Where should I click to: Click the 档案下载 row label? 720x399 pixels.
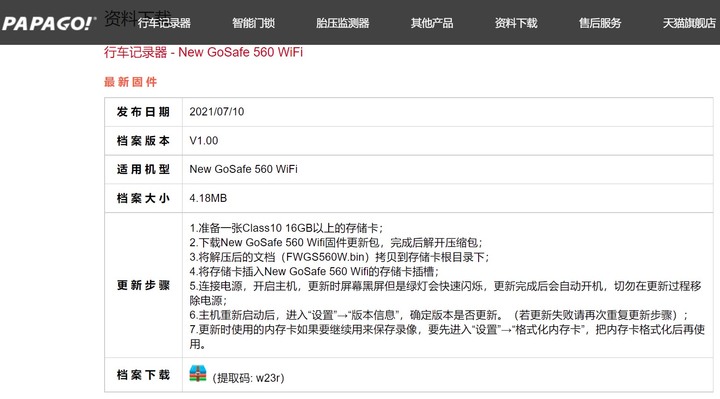click(143, 375)
